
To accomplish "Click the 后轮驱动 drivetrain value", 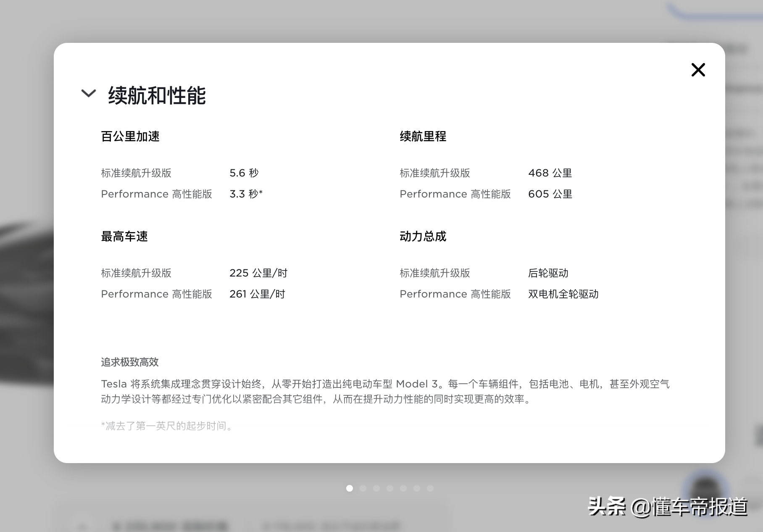I will pos(548,273).
